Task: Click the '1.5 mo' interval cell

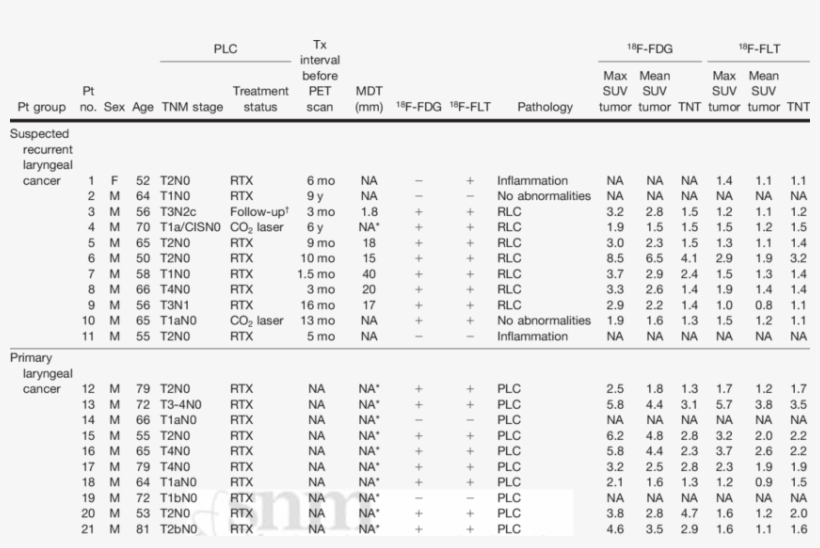Action: click(316, 274)
